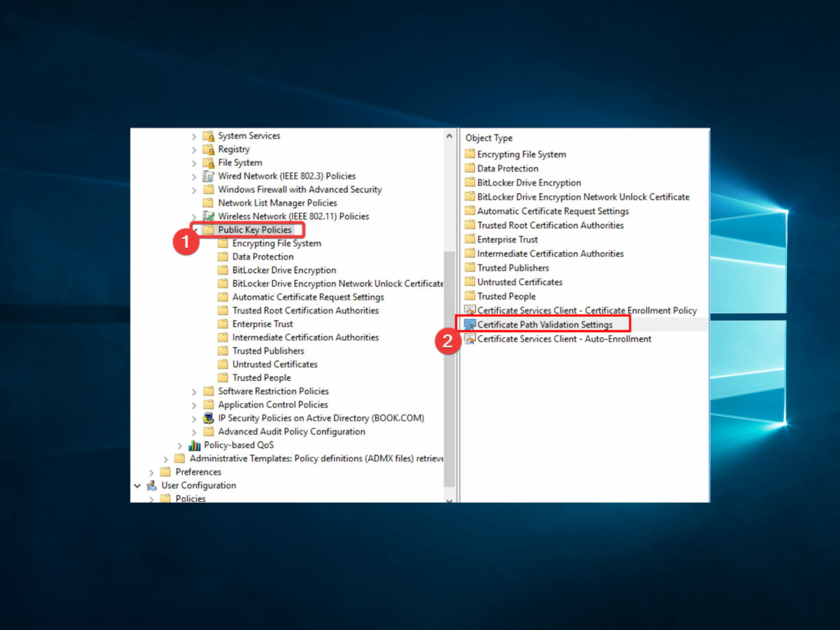The image size is (840, 630).
Task: Expand Software Restriction Policies node
Action: pos(194,391)
